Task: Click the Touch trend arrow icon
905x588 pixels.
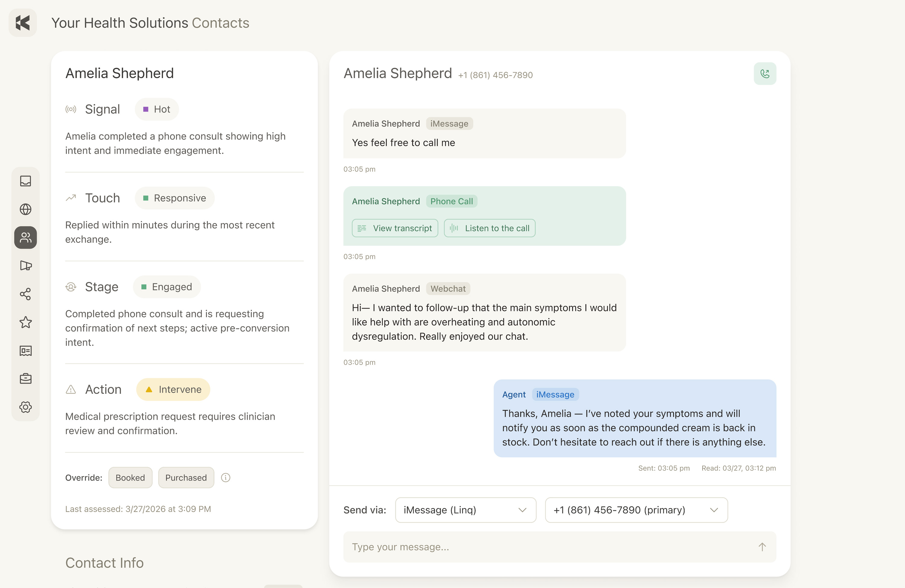Action: 71,198
